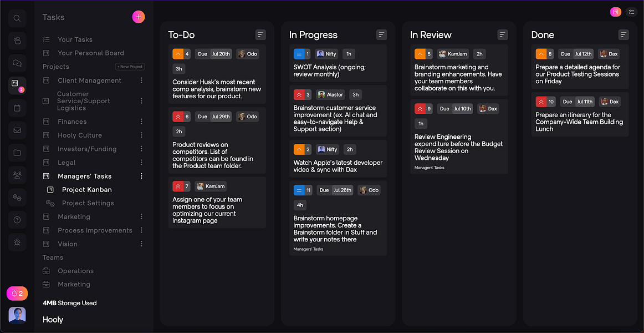Open the files folder icon
644x333 pixels.
[x=17, y=153]
